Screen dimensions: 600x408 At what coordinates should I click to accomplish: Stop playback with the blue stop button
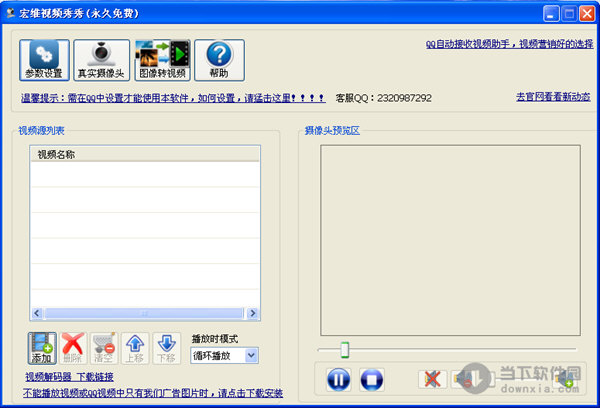point(372,380)
